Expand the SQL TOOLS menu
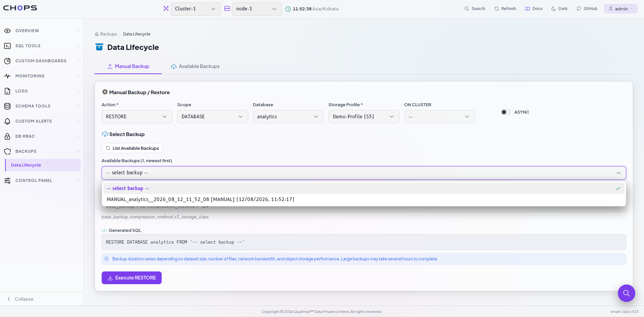 tap(42, 46)
